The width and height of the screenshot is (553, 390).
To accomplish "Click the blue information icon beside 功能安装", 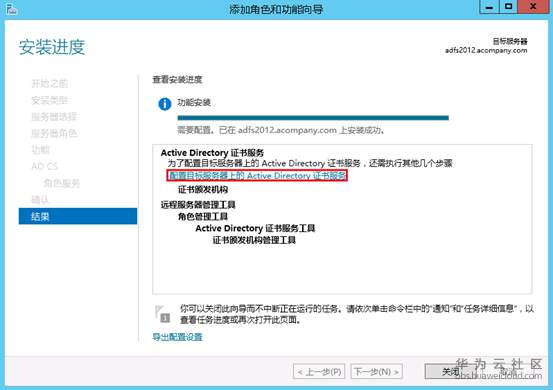I will [165, 104].
